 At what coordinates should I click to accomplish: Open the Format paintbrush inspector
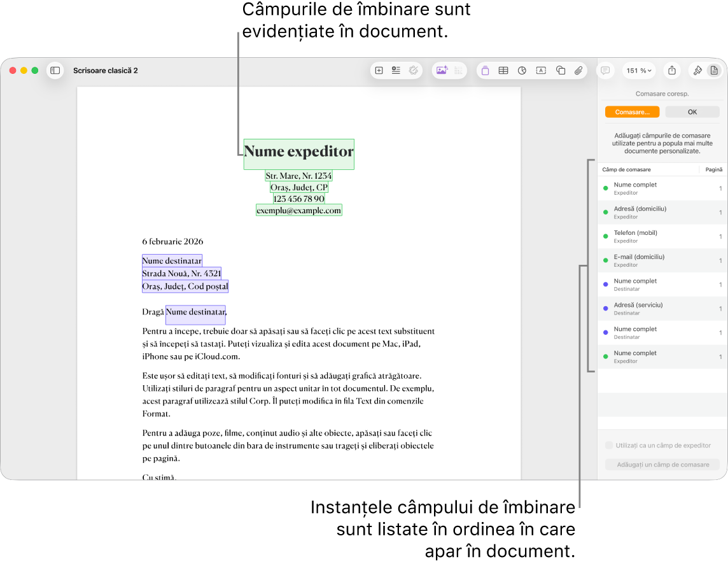(697, 71)
